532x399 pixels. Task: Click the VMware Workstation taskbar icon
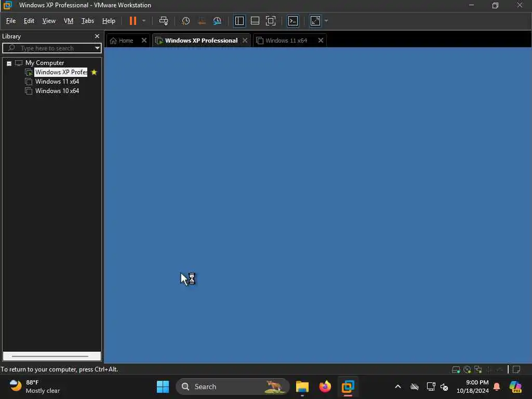[348, 387]
